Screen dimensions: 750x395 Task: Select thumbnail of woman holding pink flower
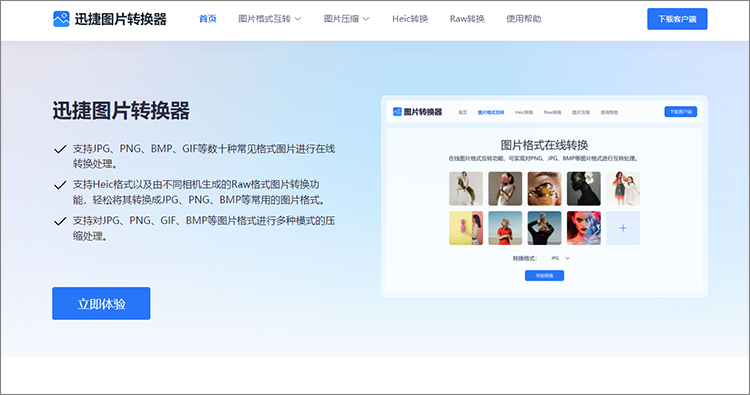click(x=505, y=188)
